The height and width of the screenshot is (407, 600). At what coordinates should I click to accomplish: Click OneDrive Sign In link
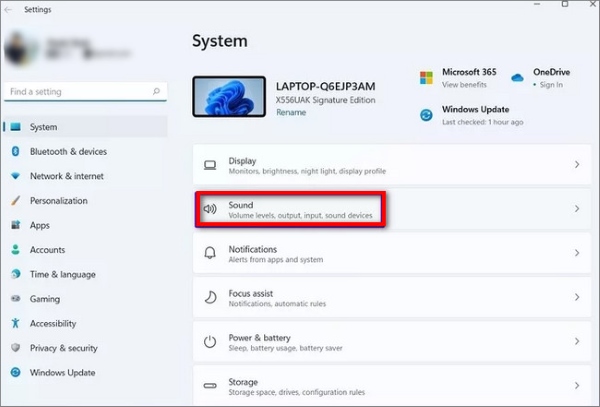pyautogui.click(x=551, y=85)
